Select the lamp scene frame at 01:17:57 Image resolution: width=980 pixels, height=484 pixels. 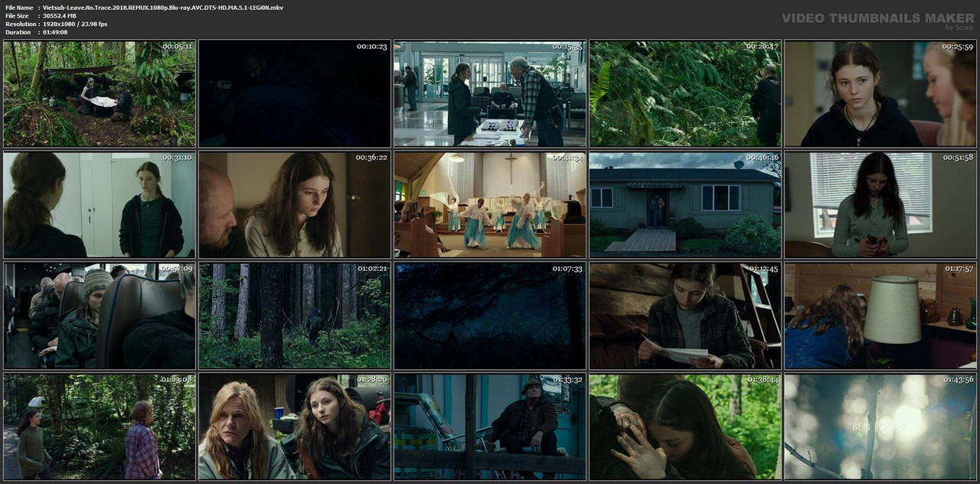880,316
